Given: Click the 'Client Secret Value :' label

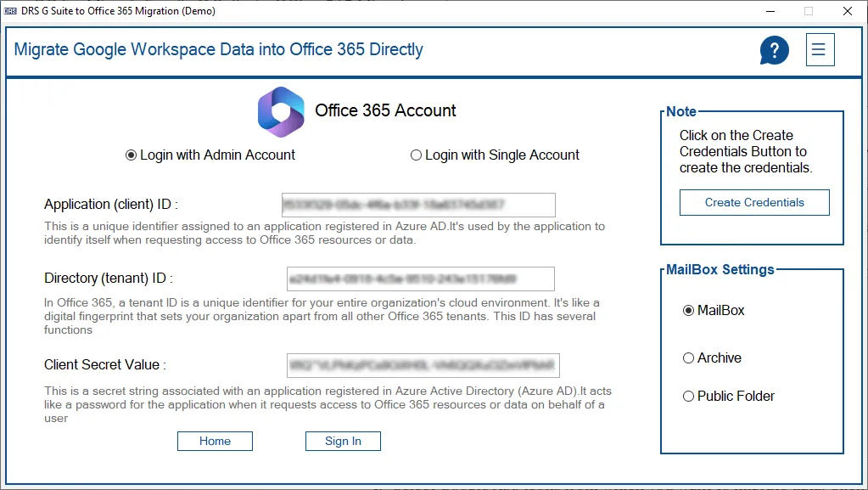Looking at the screenshot, I should click(105, 364).
